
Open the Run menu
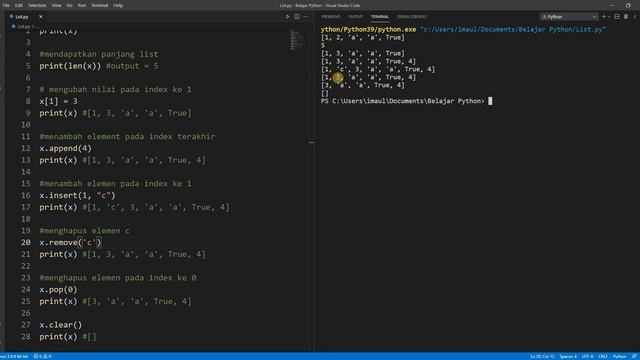tap(82, 5)
